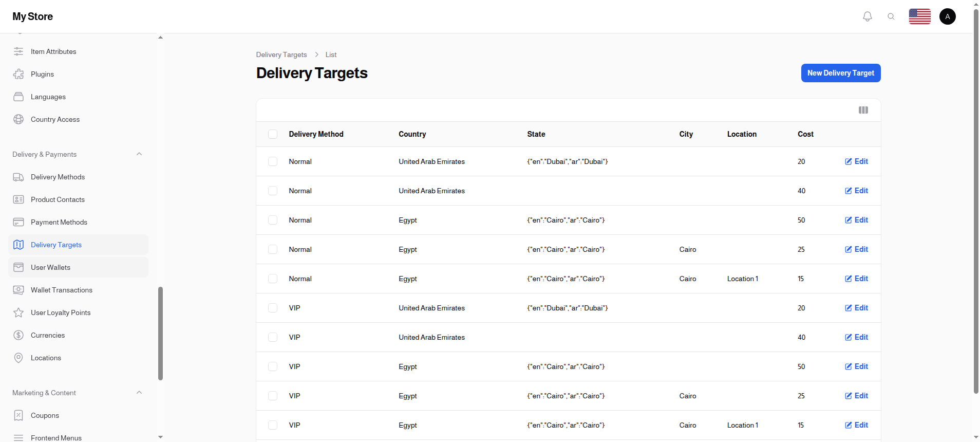Edit the Normal Egypt Location 1 row

coord(857,279)
